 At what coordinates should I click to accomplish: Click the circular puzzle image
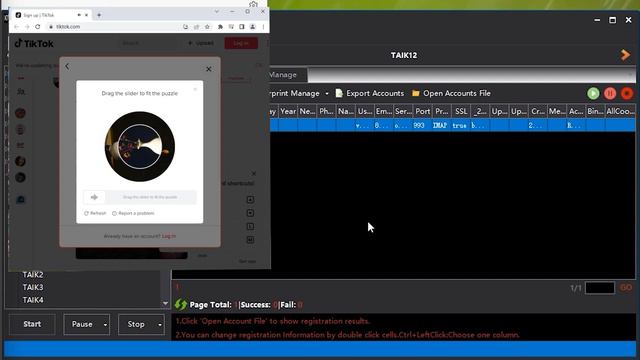pos(140,147)
